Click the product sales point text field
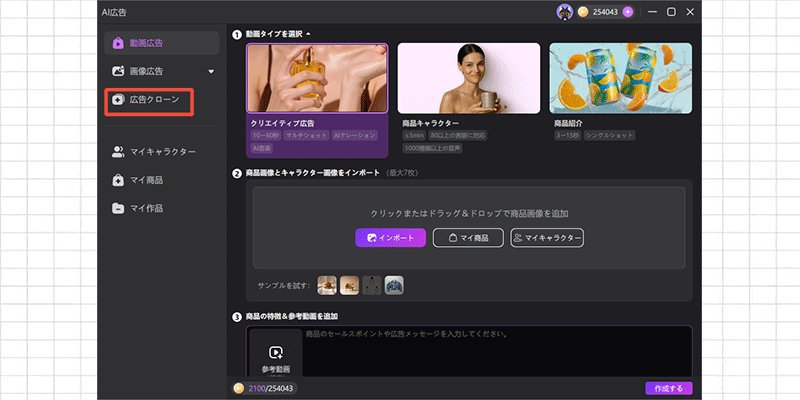Screen dimensions: 800x400 coord(496,352)
